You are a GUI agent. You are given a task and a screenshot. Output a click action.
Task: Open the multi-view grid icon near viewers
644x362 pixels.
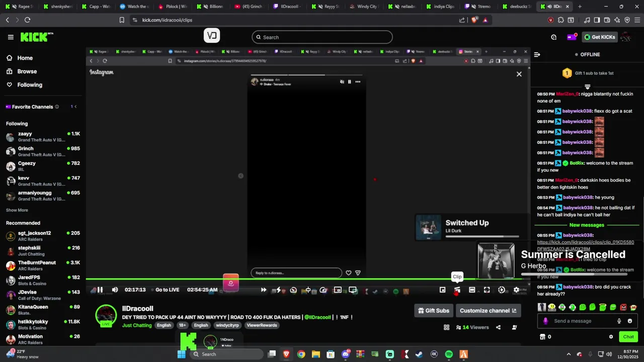click(x=446, y=327)
